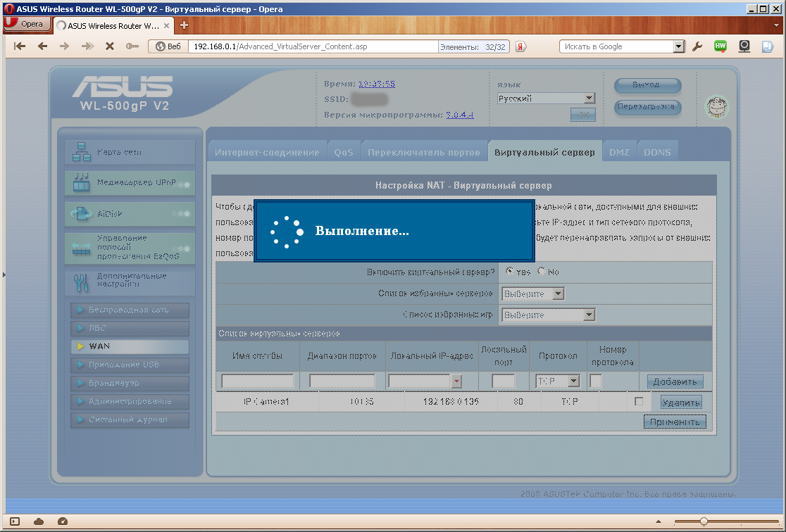
Task: Click the Opera Turbo speedometer icon
Action: [63, 521]
